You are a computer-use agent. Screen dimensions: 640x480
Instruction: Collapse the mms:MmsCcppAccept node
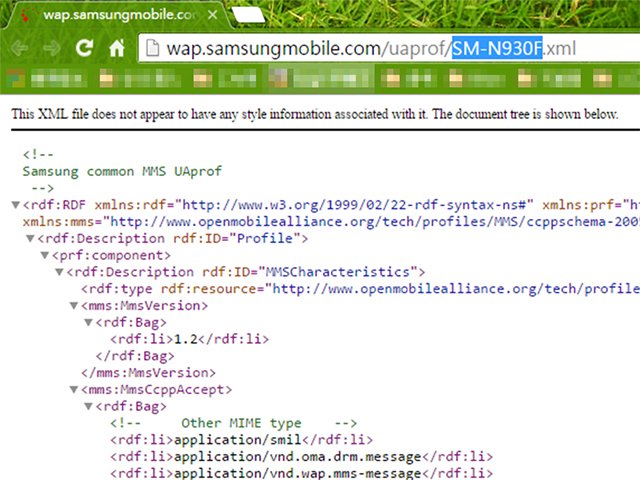(x=74, y=389)
